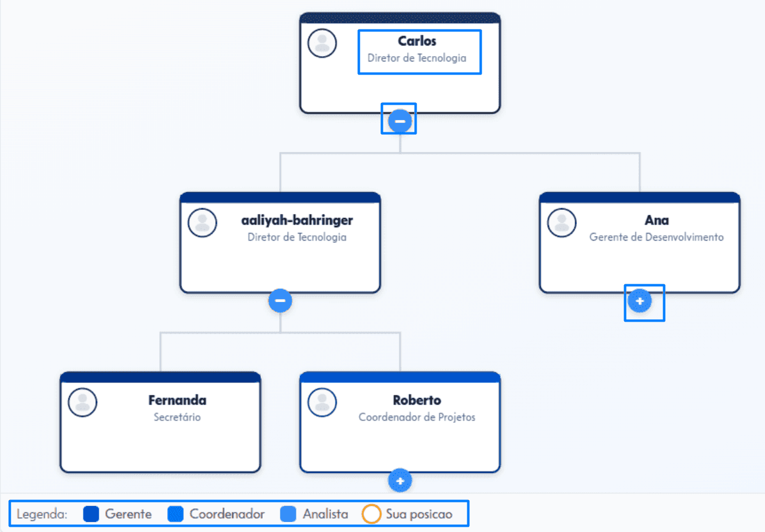This screenshot has width=765, height=532.
Task: Click the Sua posicao legend text
Action: point(419,514)
